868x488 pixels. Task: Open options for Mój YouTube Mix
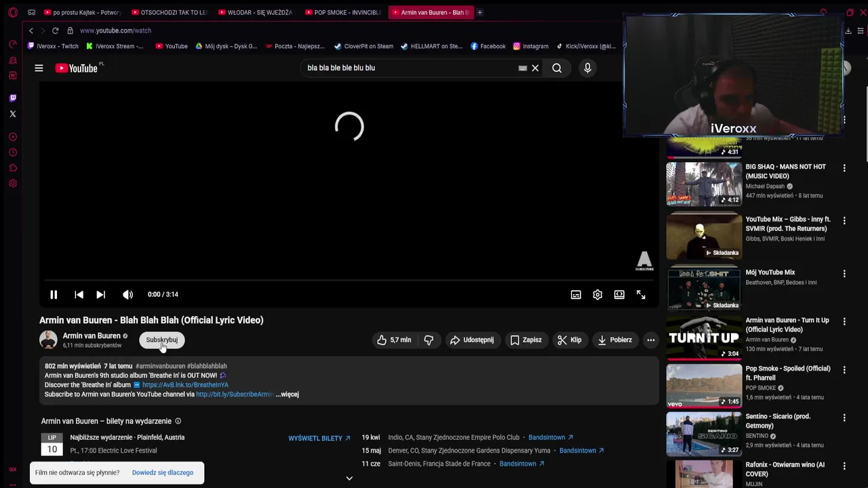844,274
